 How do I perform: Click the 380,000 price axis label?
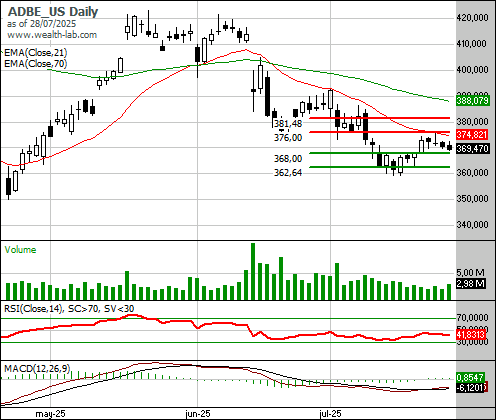point(472,122)
